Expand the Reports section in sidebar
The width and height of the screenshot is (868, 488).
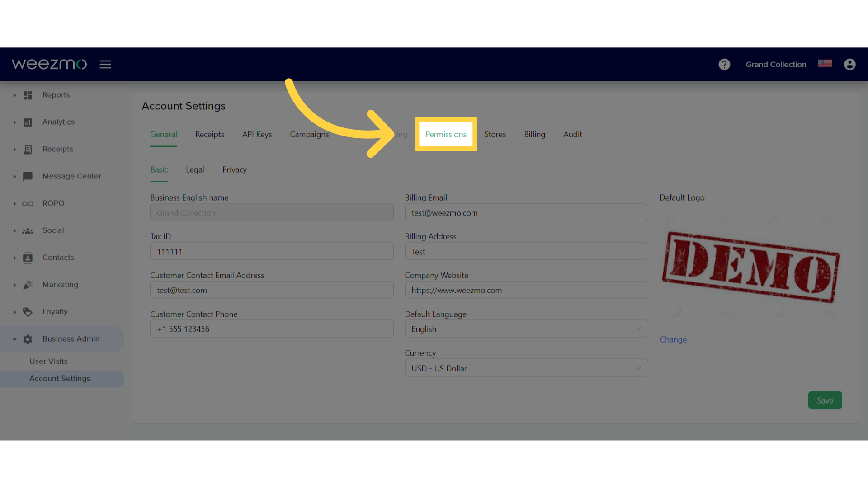[x=14, y=94]
